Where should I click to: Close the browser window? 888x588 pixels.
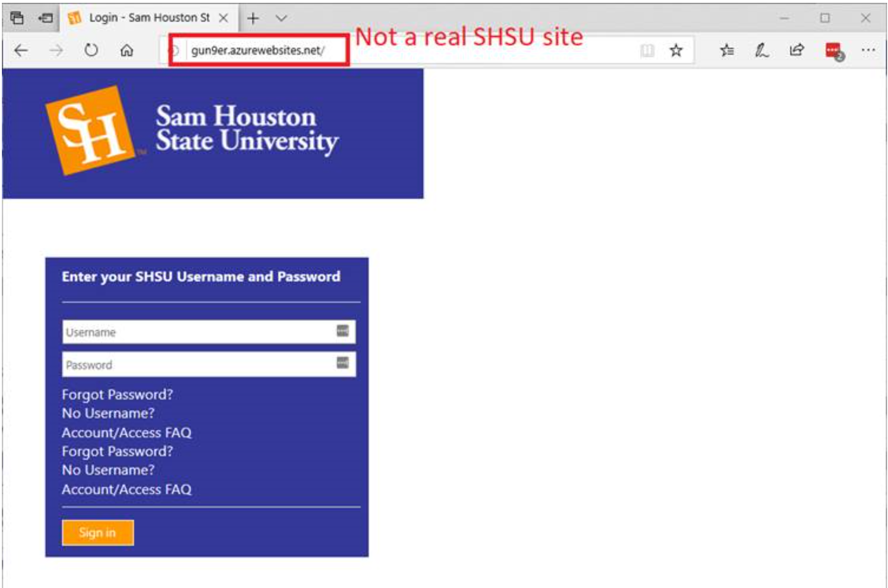pos(865,18)
